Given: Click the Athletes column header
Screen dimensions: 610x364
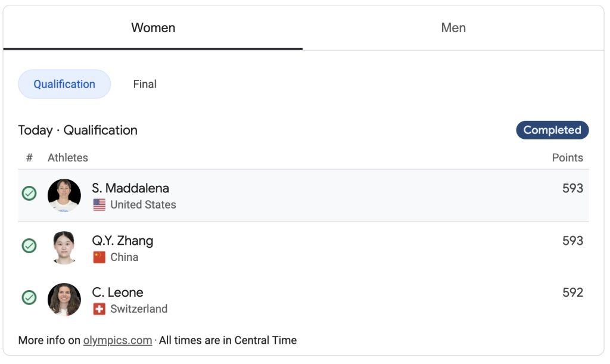Looking at the screenshot, I should click(68, 158).
